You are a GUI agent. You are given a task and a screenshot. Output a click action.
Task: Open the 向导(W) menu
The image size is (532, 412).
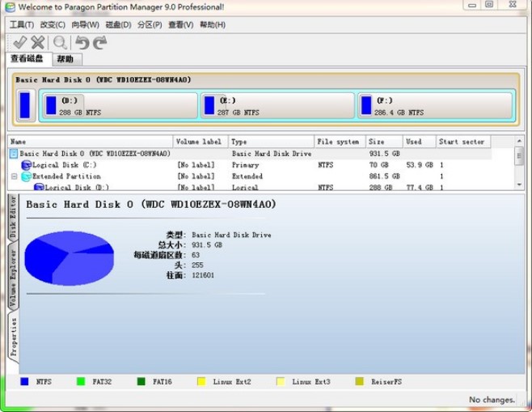[x=85, y=25]
